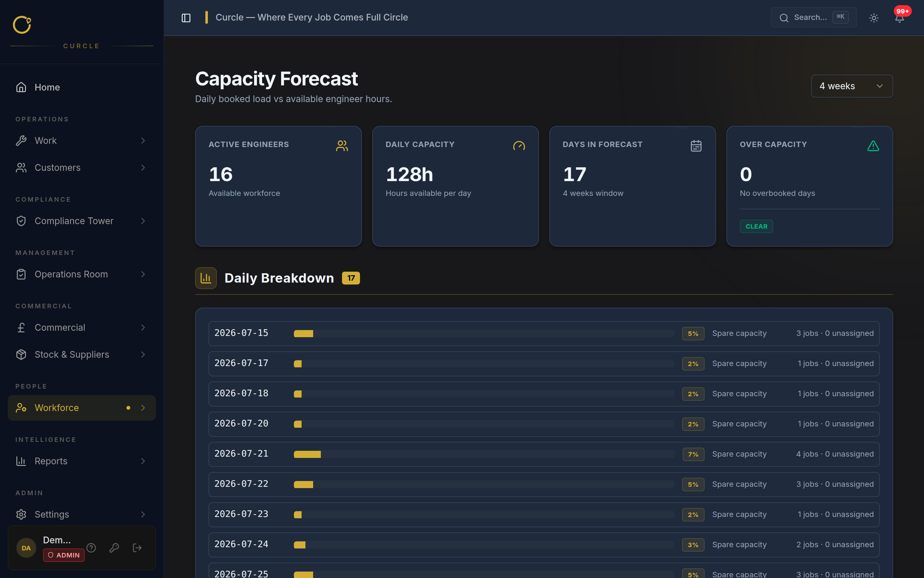Screen dimensions: 924x578
Task: Click the Active Engineers card
Action: [278, 186]
